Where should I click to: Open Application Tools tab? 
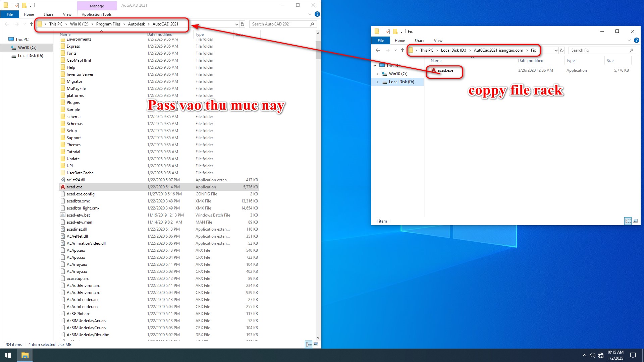click(x=97, y=14)
